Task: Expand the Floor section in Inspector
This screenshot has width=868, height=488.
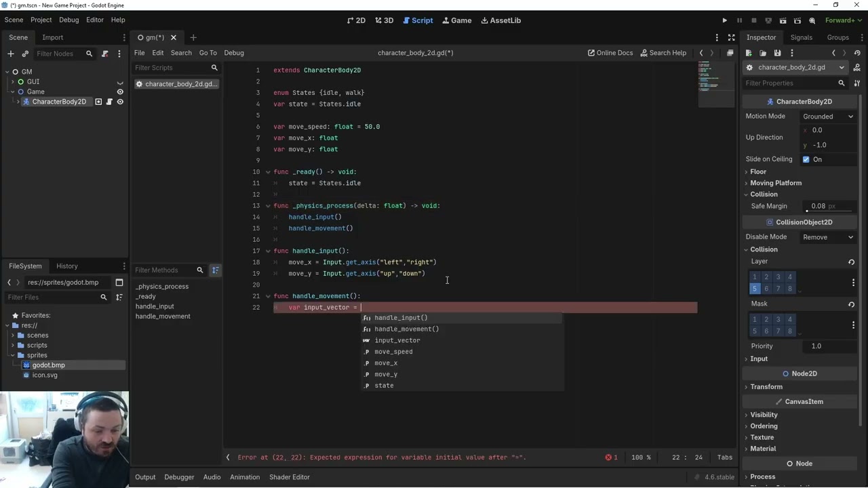Action: (x=758, y=172)
